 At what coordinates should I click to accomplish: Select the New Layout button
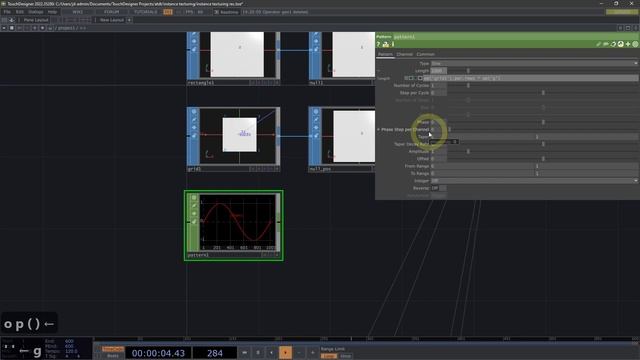[111, 20]
